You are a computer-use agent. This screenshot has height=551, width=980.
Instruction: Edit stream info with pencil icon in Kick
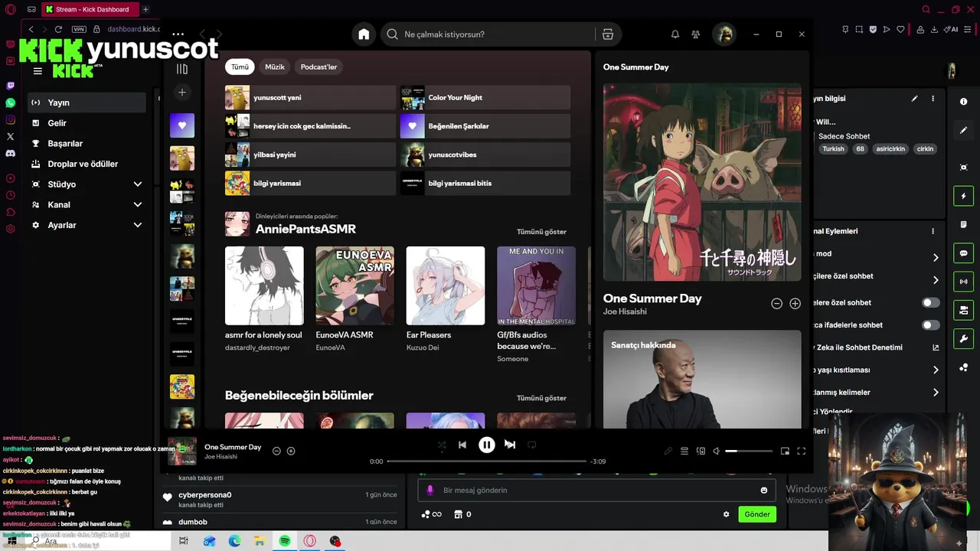914,99
